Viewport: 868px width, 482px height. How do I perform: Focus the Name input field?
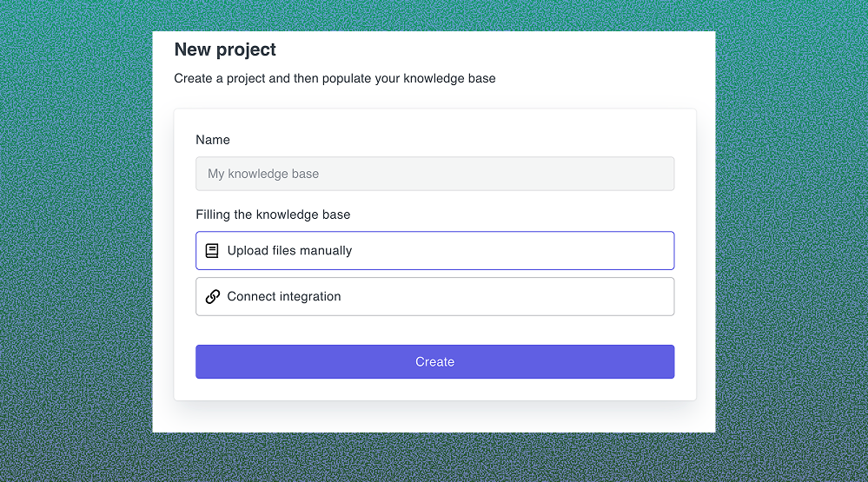click(x=434, y=174)
